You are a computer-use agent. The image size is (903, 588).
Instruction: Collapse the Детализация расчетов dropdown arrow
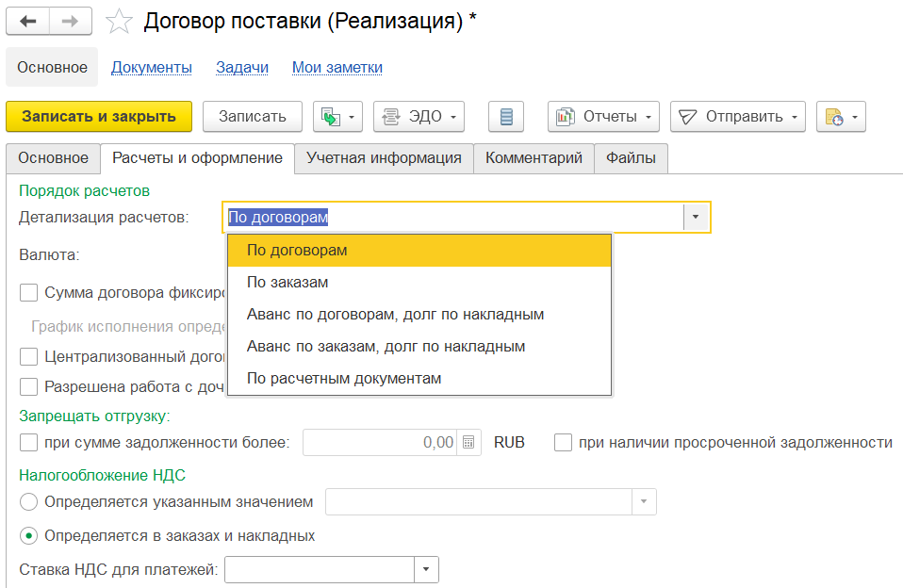coord(696,218)
